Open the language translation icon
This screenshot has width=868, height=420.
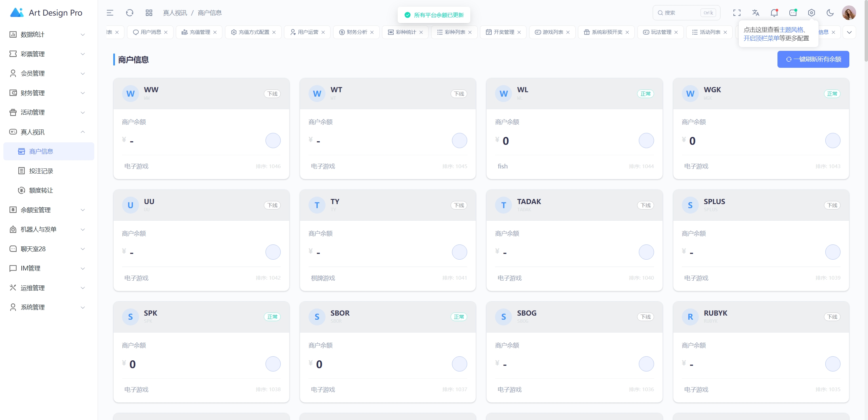click(x=755, y=13)
